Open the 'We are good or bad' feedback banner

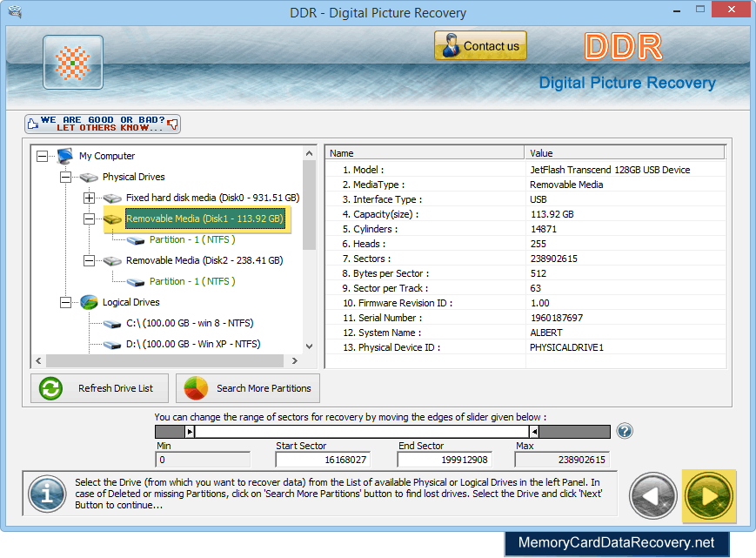[x=103, y=124]
